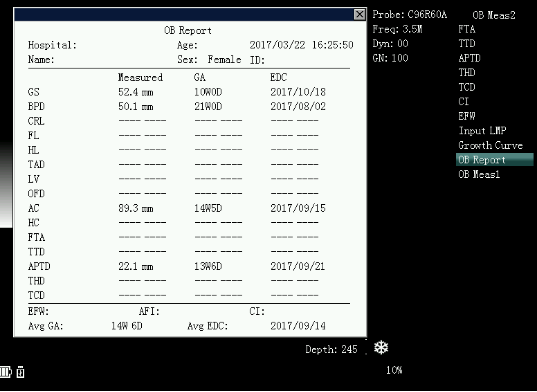Select CI in the OB Meas2 menu
The width and height of the screenshot is (537, 392).
tap(463, 102)
